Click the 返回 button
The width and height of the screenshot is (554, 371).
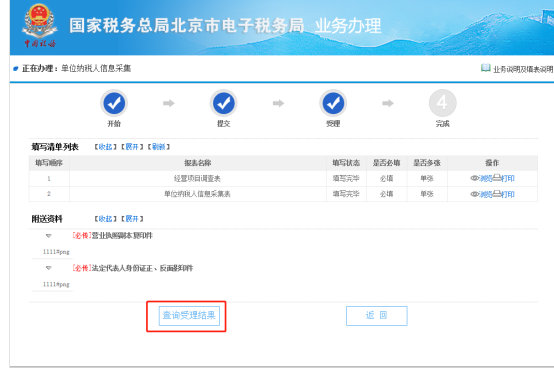[x=377, y=316]
